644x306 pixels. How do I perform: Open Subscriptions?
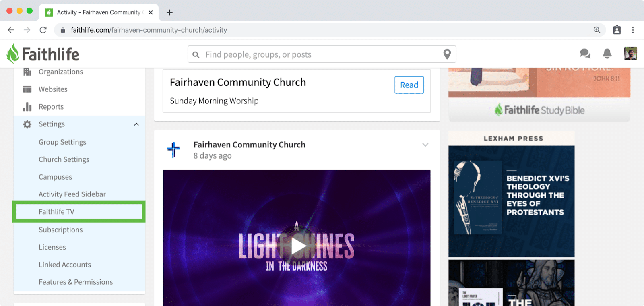tap(61, 230)
